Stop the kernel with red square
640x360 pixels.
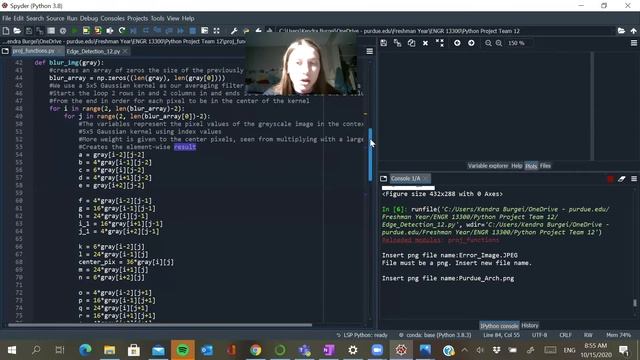coord(610,179)
